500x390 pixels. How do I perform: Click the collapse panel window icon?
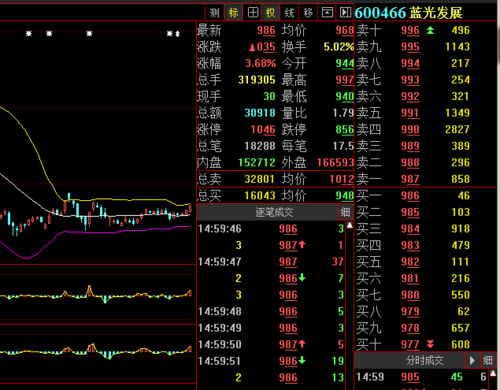click(327, 13)
